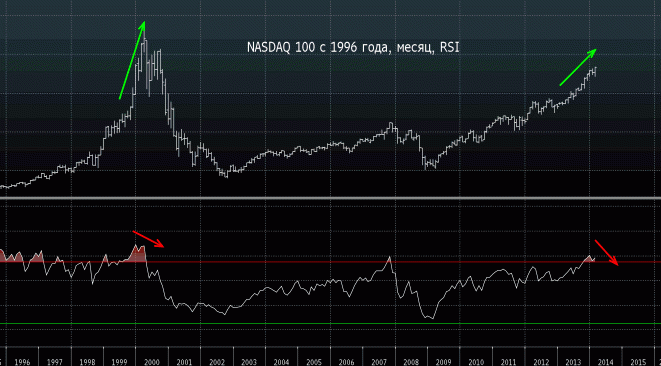Select the 2009 year label on the axis
Viewport: 661px width, 366px height.
click(443, 362)
